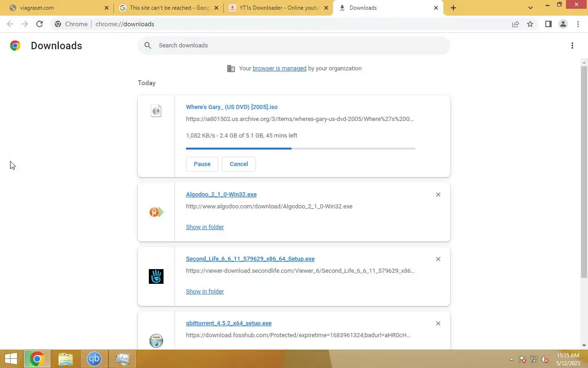The image size is (588, 368).
Task: Open Downloads page more actions menu
Action: [x=572, y=46]
